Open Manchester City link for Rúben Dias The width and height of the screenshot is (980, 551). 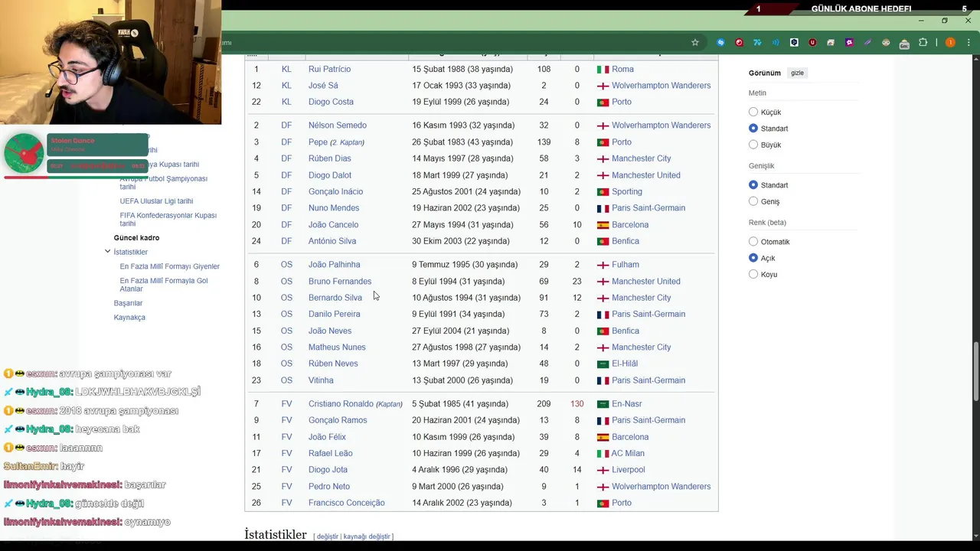coord(641,158)
